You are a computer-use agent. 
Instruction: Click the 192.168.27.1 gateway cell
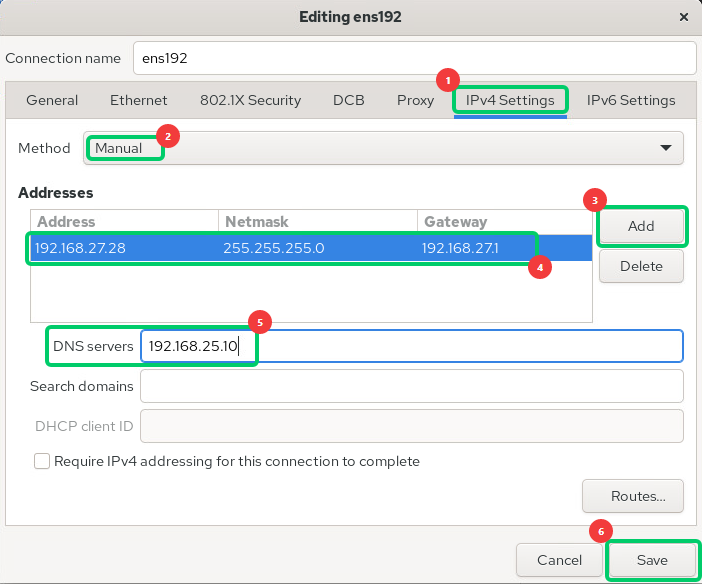pos(504,248)
